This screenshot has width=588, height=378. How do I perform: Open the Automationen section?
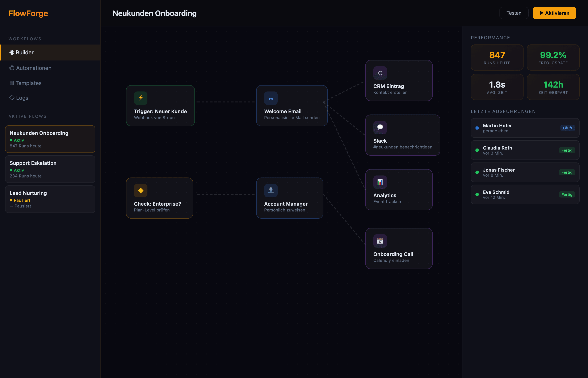click(x=34, y=68)
